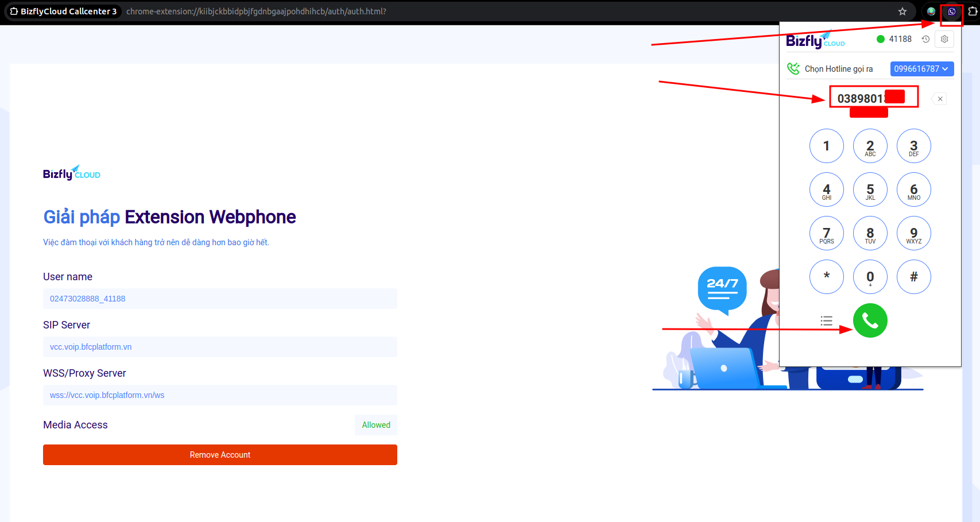The image size is (980, 522).
Task: Dial digit 4 GHI on the keypad
Action: point(827,190)
